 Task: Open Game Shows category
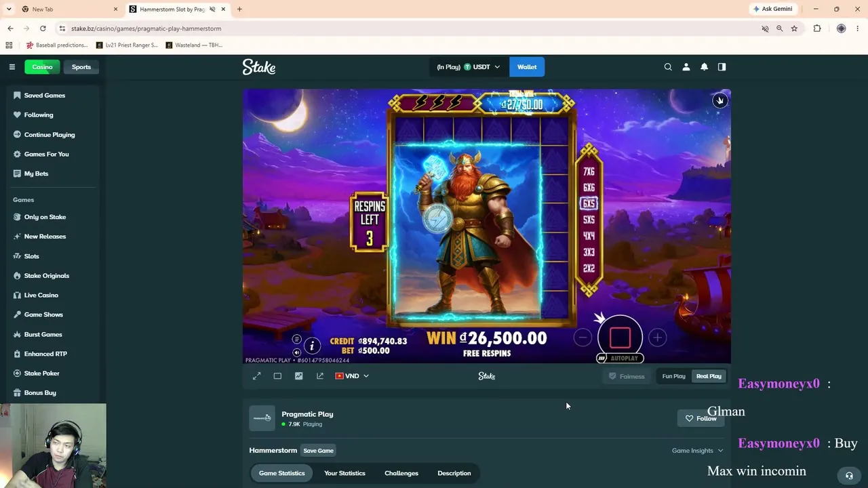(43, 314)
